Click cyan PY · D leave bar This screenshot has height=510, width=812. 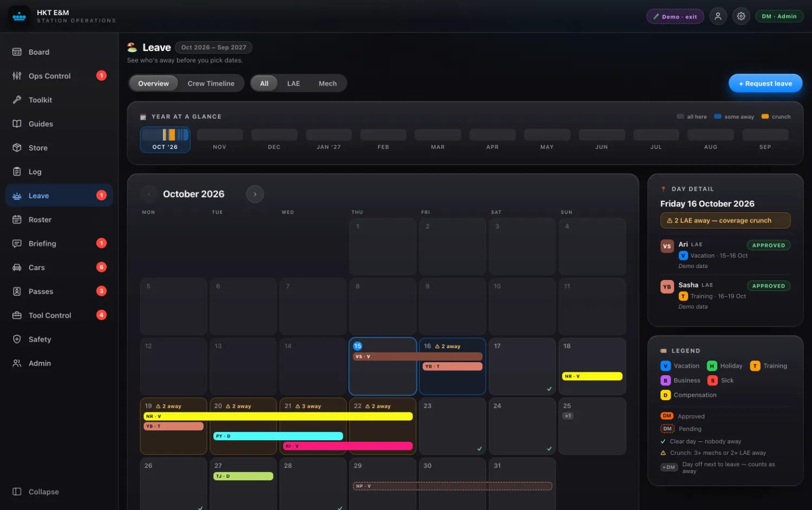278,436
